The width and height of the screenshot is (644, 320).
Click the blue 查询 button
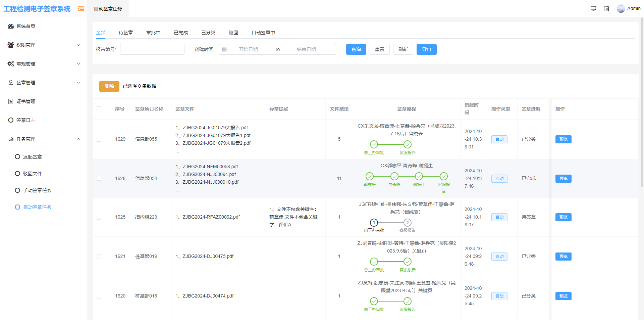click(x=356, y=50)
